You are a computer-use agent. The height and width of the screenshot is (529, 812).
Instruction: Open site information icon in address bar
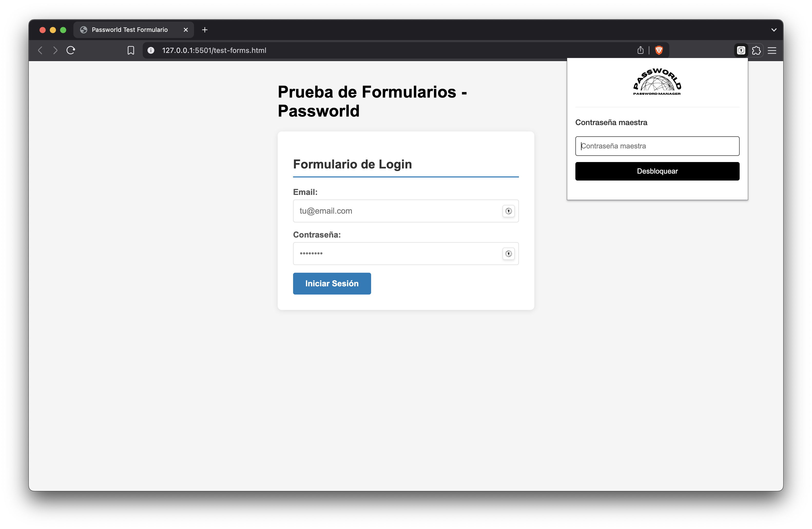click(x=151, y=51)
